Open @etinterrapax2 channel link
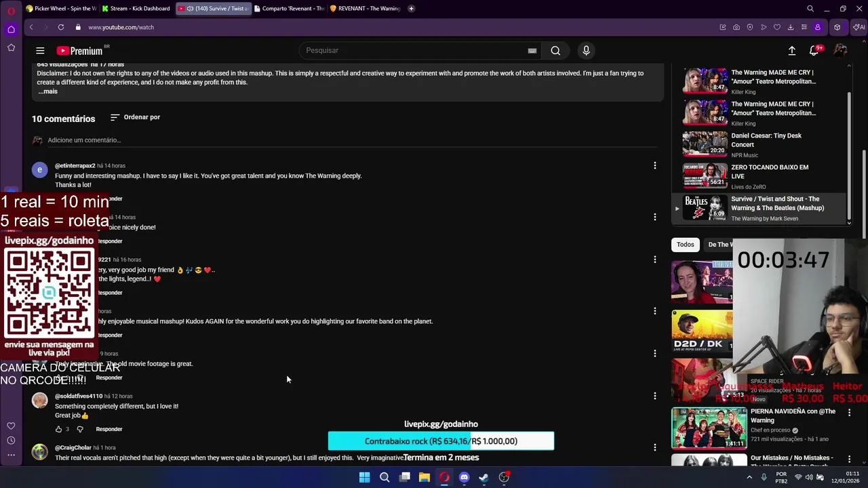Image resolution: width=868 pixels, height=488 pixels. (75, 165)
